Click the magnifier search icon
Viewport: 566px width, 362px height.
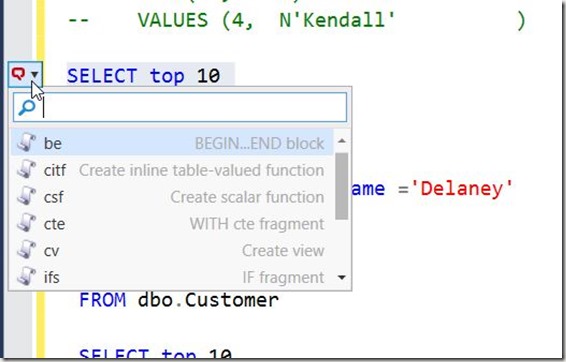click(27, 107)
